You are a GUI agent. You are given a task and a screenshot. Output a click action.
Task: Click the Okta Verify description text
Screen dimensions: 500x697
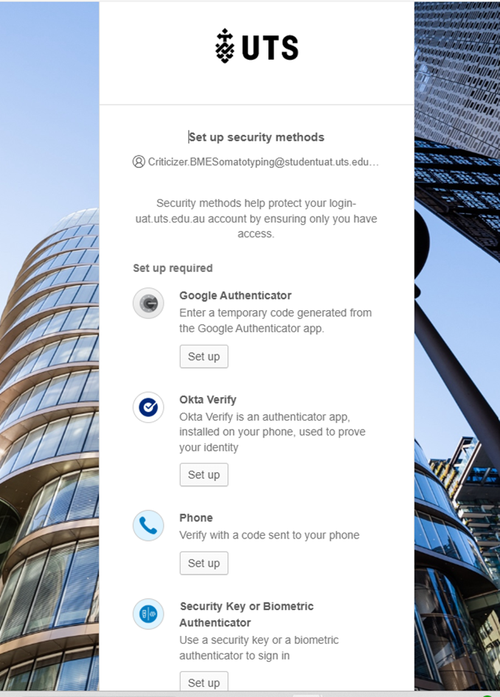272,432
